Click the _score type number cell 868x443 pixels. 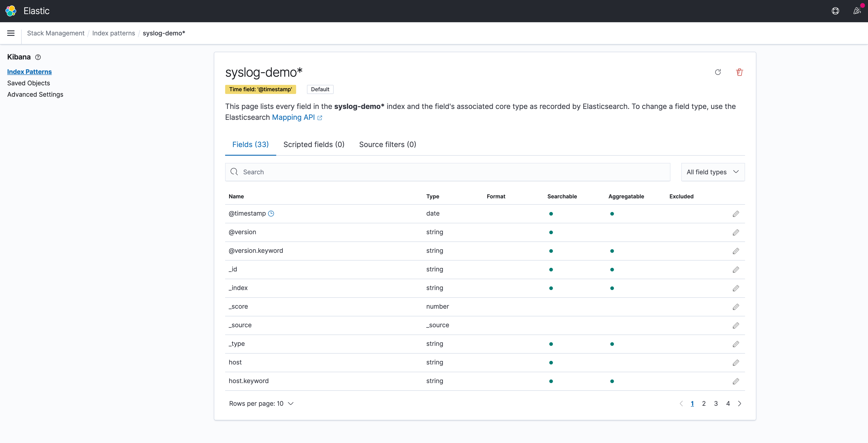pos(437,307)
